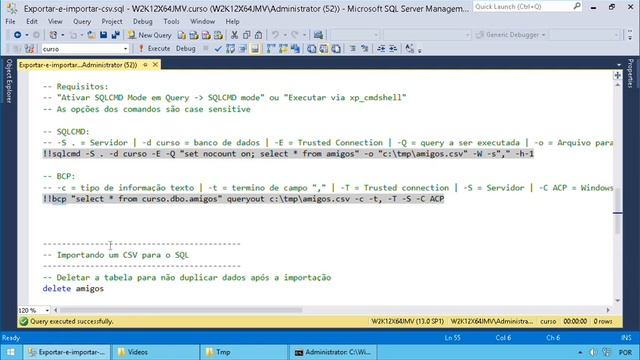This screenshot has width=640, height=360.
Task: Click the Copy icon
Action: point(246,36)
